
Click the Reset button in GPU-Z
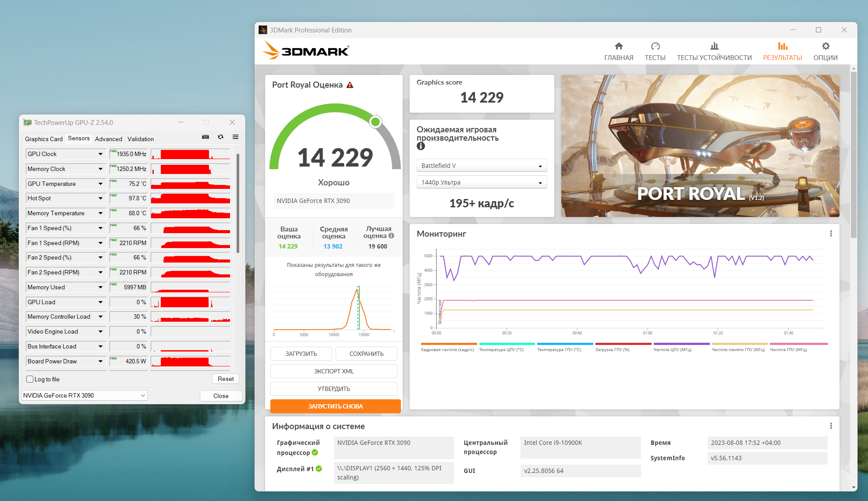coord(226,379)
